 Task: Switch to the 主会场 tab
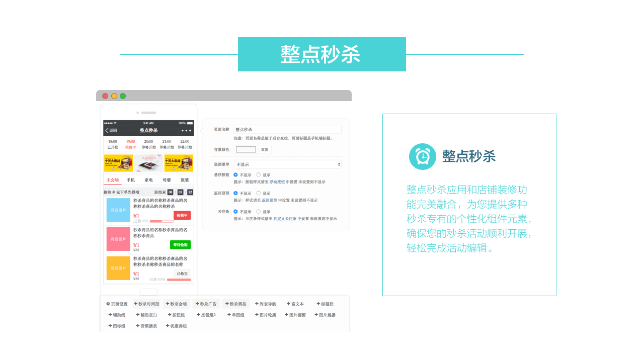coord(113,180)
